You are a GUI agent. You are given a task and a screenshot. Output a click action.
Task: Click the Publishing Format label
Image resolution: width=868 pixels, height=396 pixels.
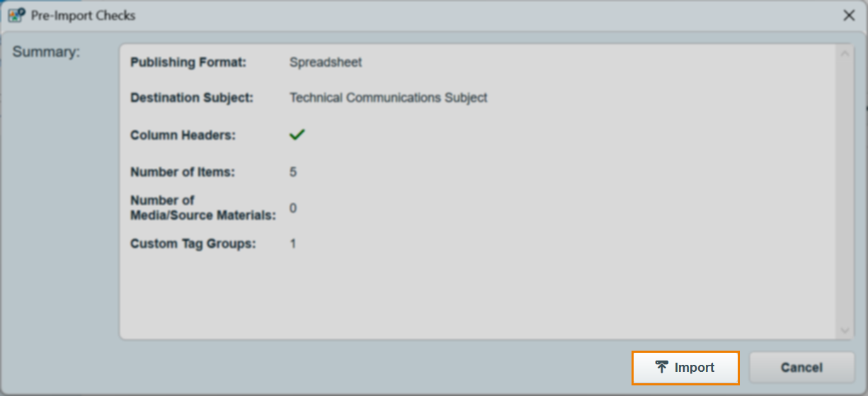[188, 62]
